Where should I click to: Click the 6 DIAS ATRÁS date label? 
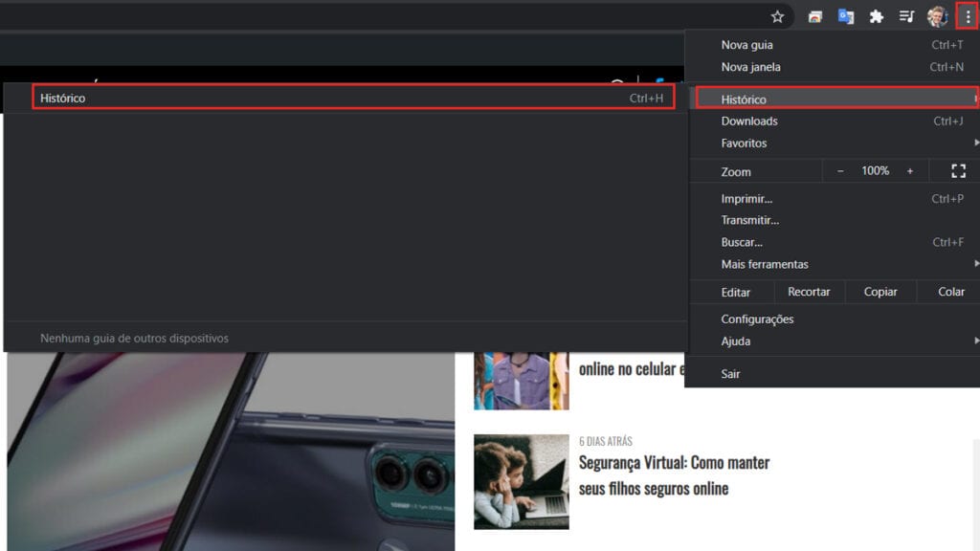coord(606,441)
